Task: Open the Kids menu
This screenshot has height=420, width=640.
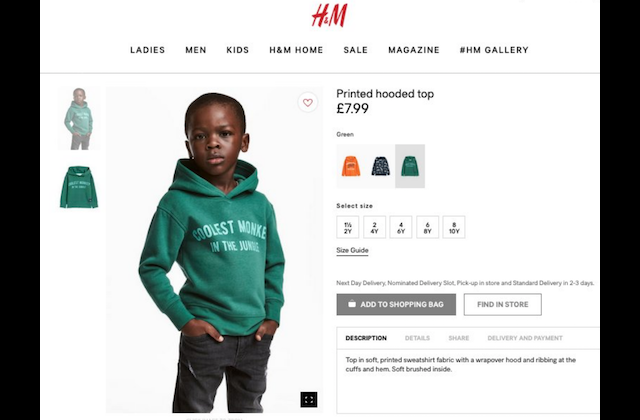Action: pyautogui.click(x=238, y=50)
